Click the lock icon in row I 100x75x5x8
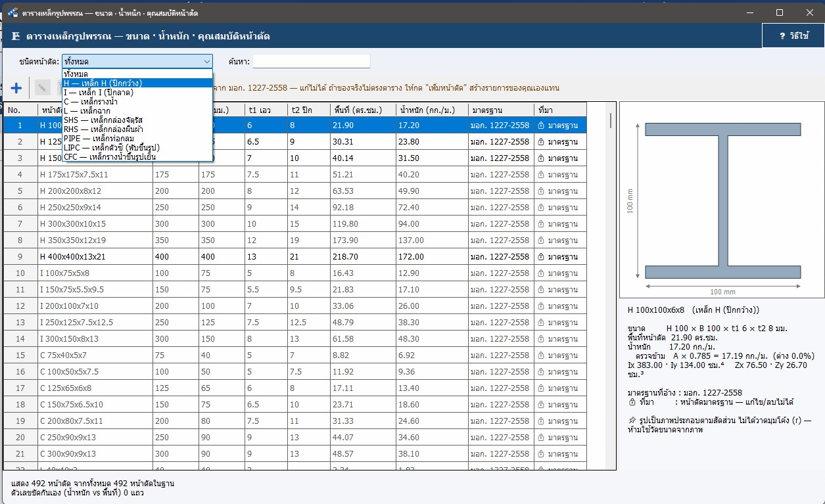The height and width of the screenshot is (504, 825). point(541,273)
